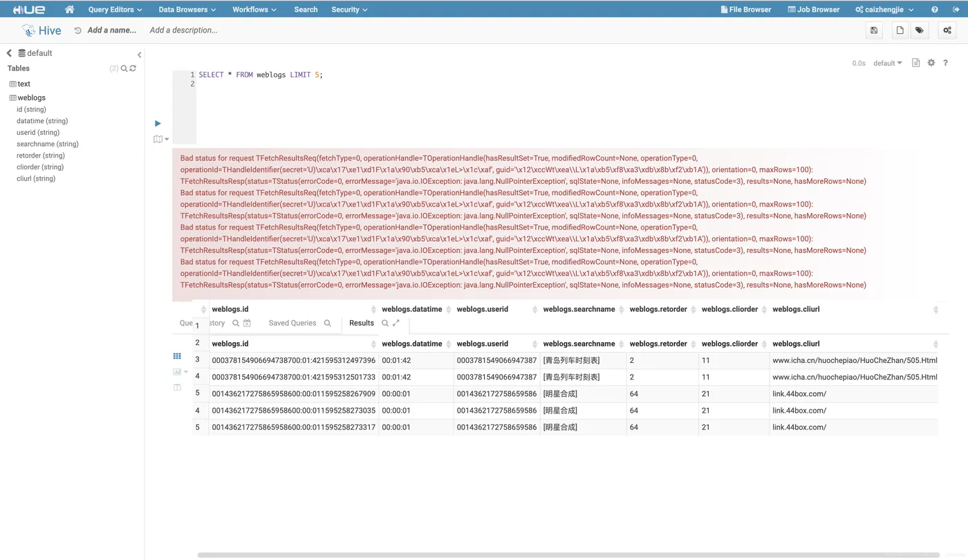Sort by weblogs.userid in second header row
The width and height of the screenshot is (968, 560).
tap(496, 344)
